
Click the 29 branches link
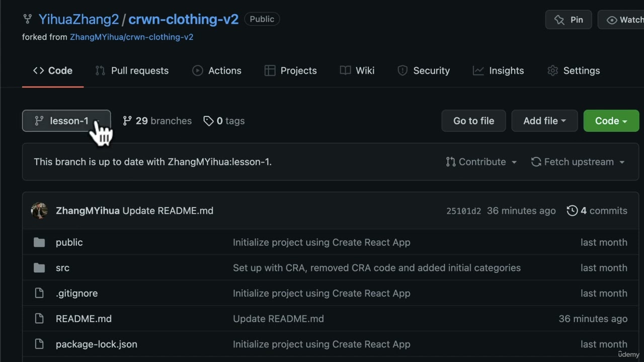[157, 121]
